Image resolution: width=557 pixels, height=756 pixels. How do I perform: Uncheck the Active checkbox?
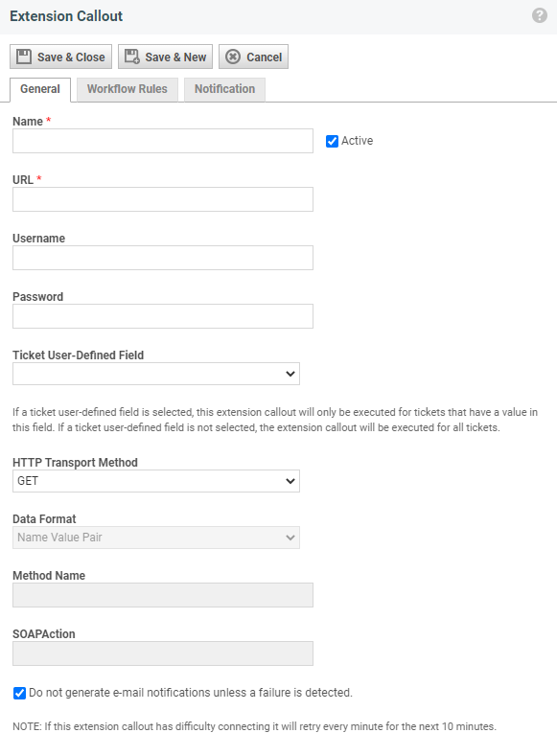pyautogui.click(x=332, y=141)
